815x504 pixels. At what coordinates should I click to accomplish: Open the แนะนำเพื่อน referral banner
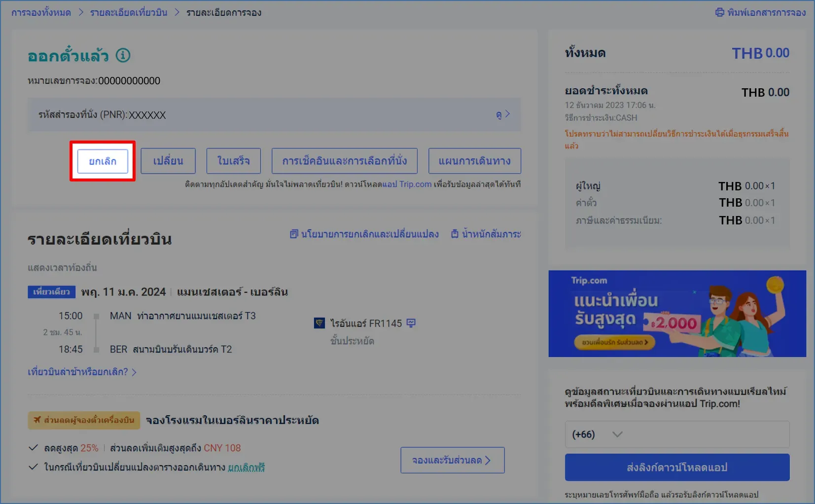click(x=677, y=314)
